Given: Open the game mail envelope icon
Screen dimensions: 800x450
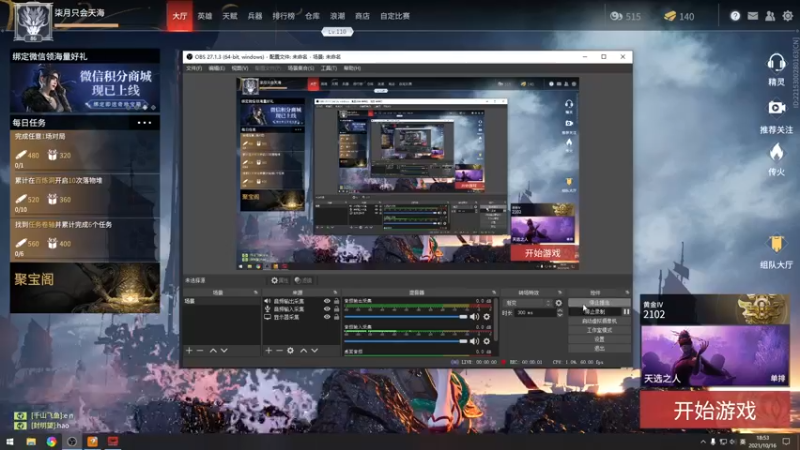Looking at the screenshot, I should (x=753, y=16).
